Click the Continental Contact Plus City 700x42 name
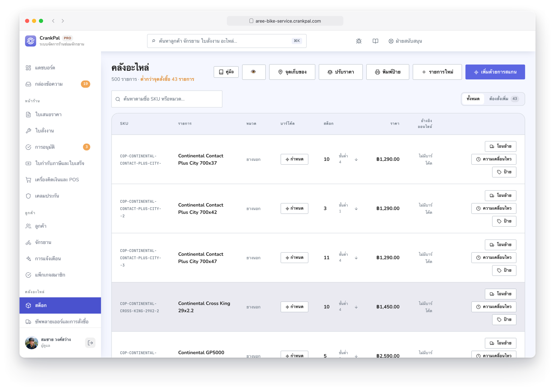Viewport: 555px width, 392px height. pyautogui.click(x=200, y=209)
